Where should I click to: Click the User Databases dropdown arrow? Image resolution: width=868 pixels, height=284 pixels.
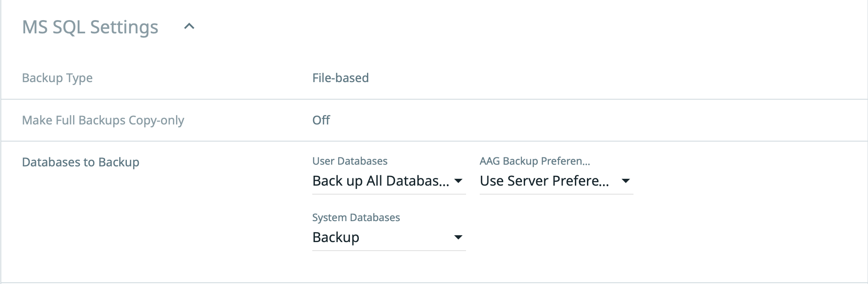point(458,181)
